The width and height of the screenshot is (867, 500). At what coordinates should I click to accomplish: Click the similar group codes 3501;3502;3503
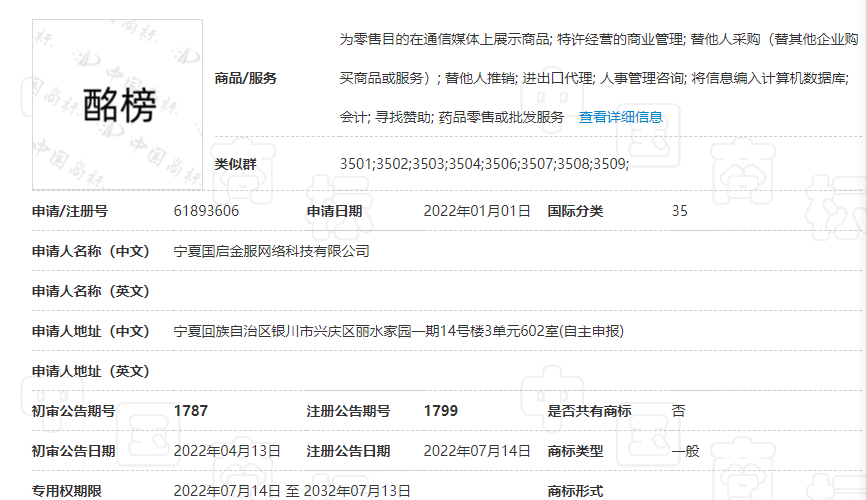point(484,163)
